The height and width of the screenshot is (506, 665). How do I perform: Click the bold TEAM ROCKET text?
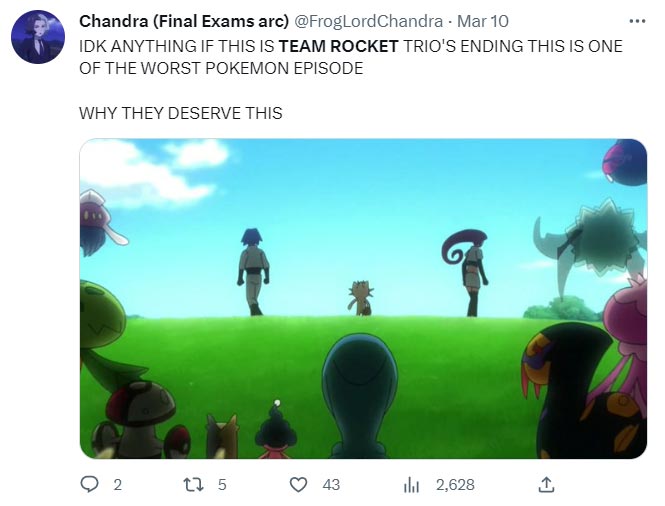tap(338, 46)
